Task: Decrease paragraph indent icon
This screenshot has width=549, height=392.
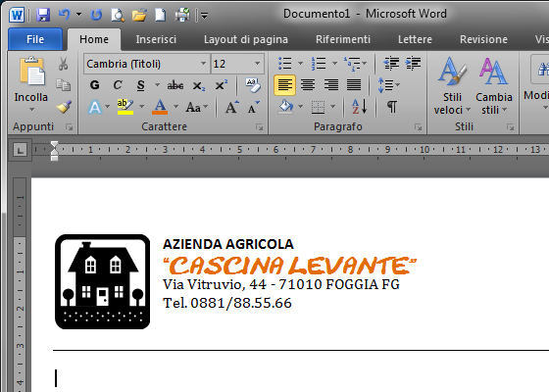Action: 391,64
